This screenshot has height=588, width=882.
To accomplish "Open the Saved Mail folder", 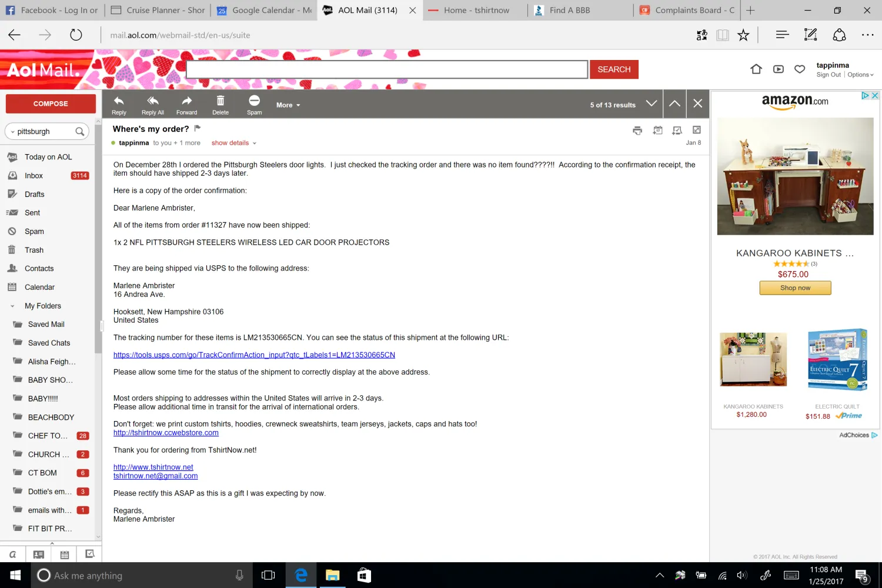I will 48,325.
